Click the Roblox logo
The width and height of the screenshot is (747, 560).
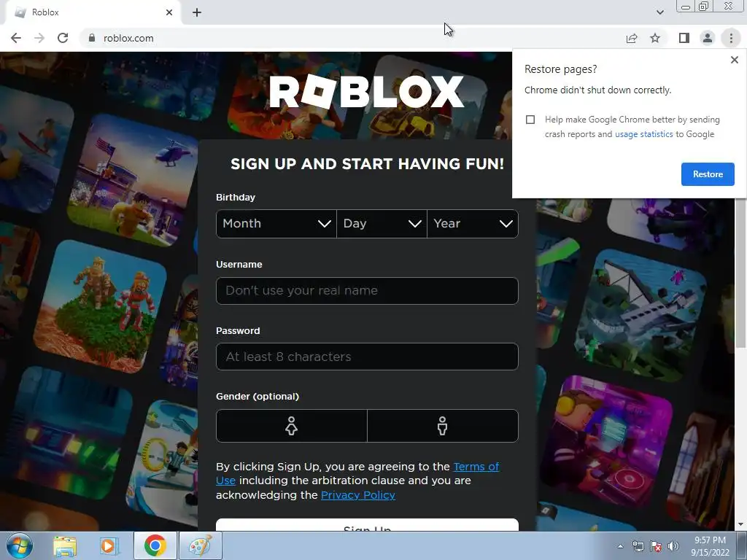tap(366, 91)
